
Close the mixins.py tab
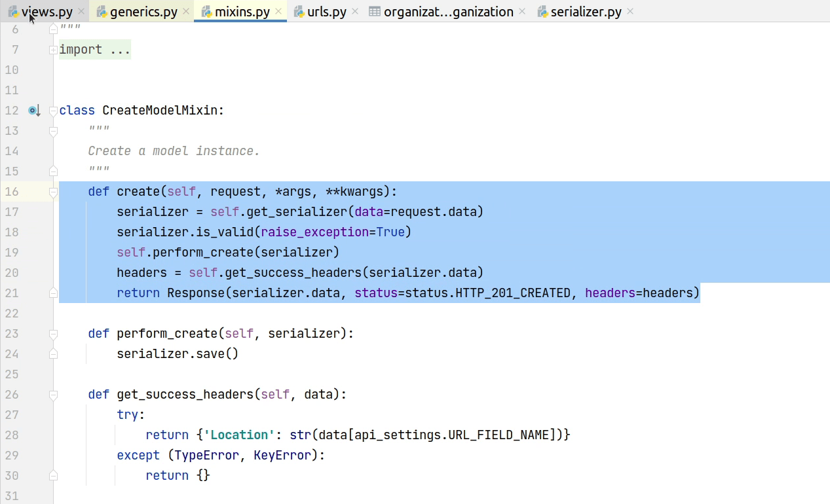coord(278,12)
